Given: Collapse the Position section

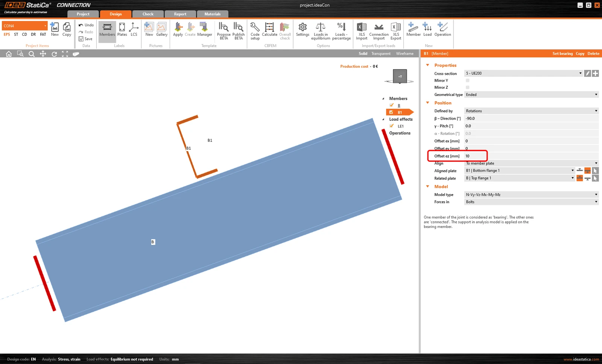Looking at the screenshot, I should [427, 103].
